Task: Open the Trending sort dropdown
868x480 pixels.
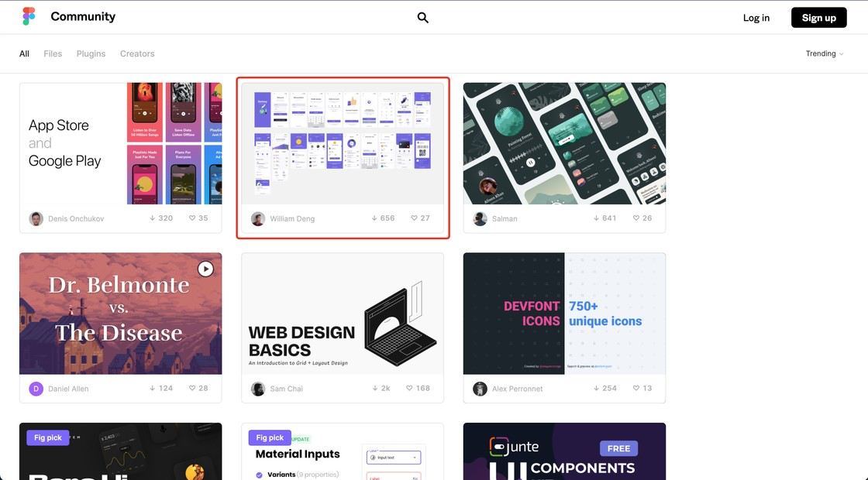Action: coord(825,53)
